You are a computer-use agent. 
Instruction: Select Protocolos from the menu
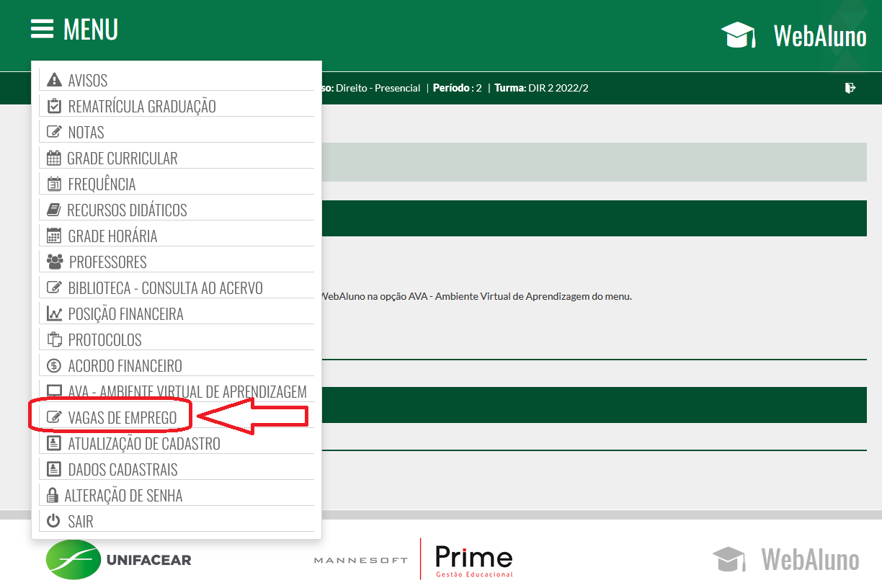(104, 340)
